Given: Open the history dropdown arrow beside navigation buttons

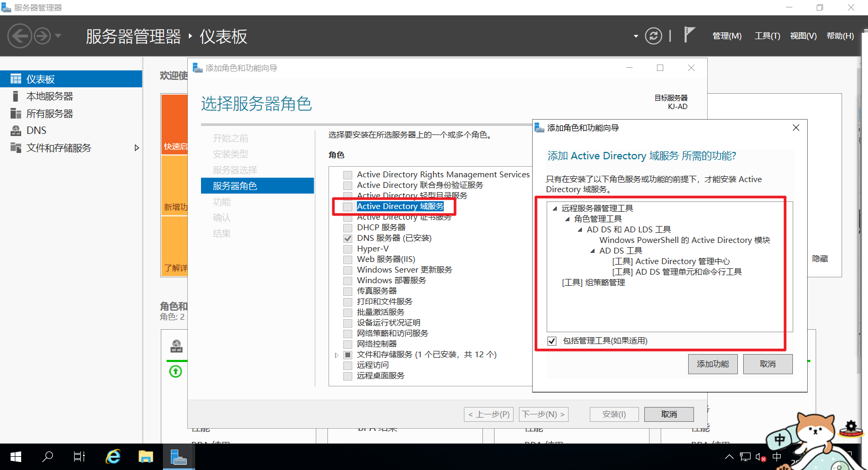Looking at the screenshot, I should coord(58,36).
